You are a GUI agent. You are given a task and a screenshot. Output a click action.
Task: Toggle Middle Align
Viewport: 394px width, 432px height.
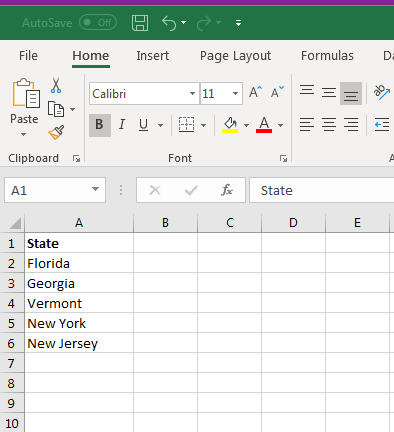point(329,92)
